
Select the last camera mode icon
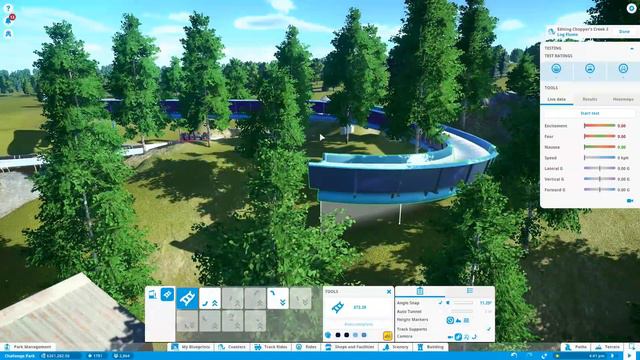pos(474,337)
